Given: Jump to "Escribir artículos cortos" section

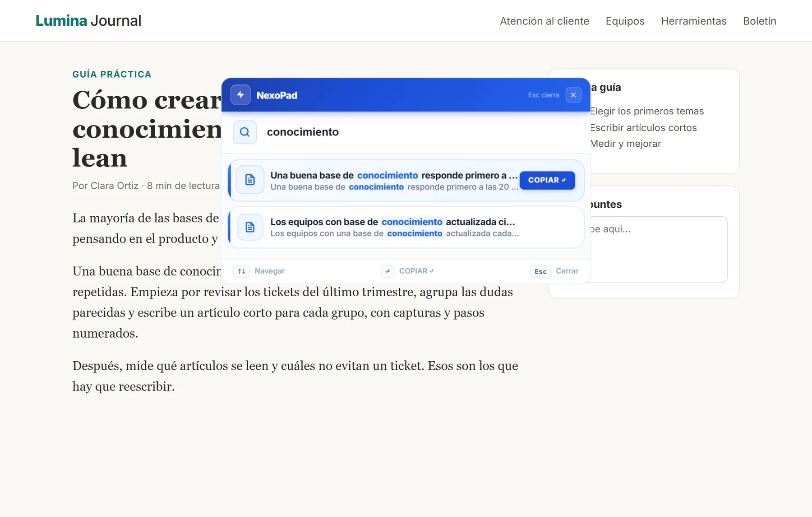Looking at the screenshot, I should (x=643, y=128).
